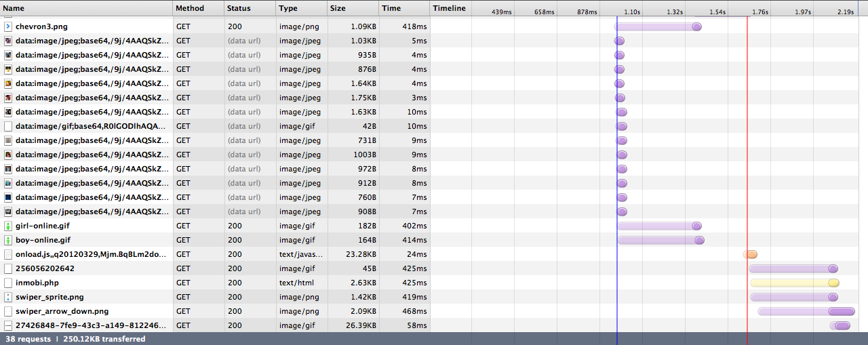Click the data:image/gif row's blank icon
Screen dimensions: 868x345
point(8,126)
